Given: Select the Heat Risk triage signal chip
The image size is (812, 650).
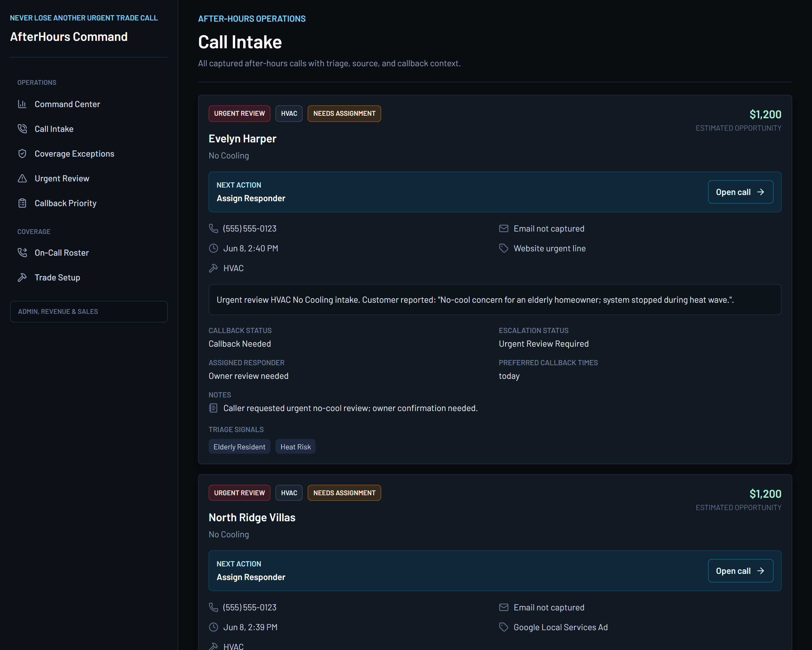Looking at the screenshot, I should point(295,447).
